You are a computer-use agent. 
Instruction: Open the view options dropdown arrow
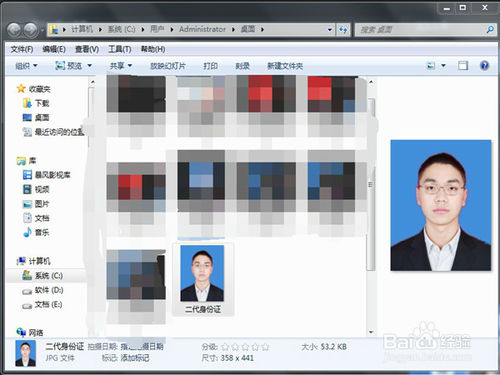[443, 66]
